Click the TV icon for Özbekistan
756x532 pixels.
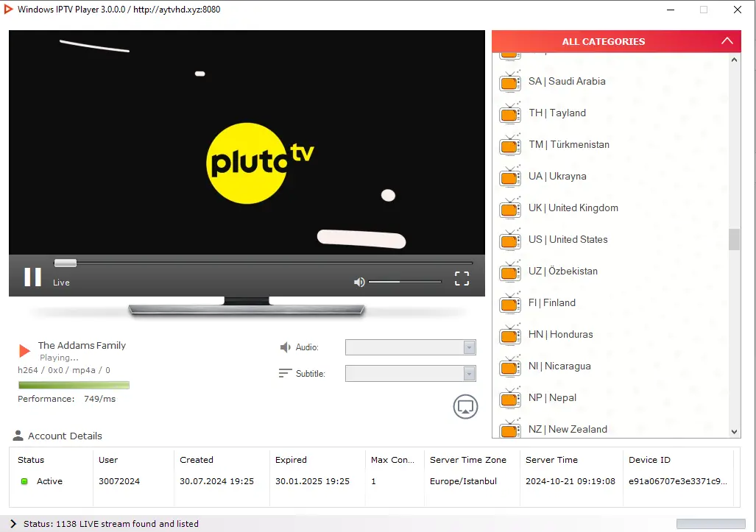(x=510, y=272)
